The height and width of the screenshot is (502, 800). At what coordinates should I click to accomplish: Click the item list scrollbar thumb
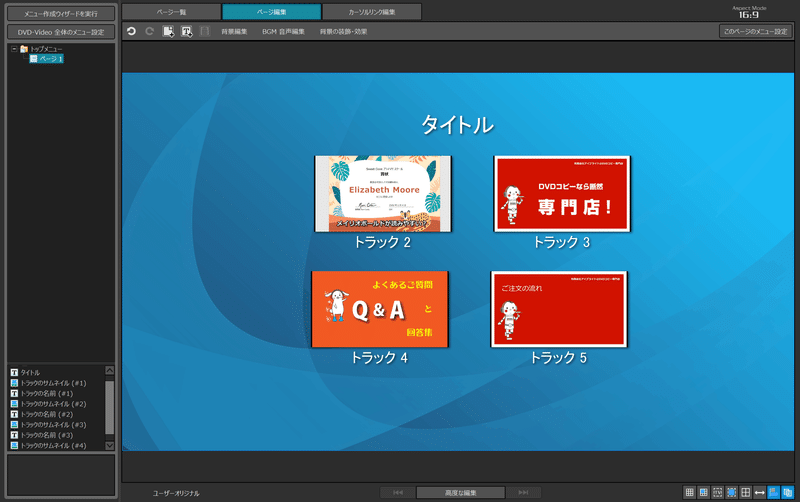[110, 407]
